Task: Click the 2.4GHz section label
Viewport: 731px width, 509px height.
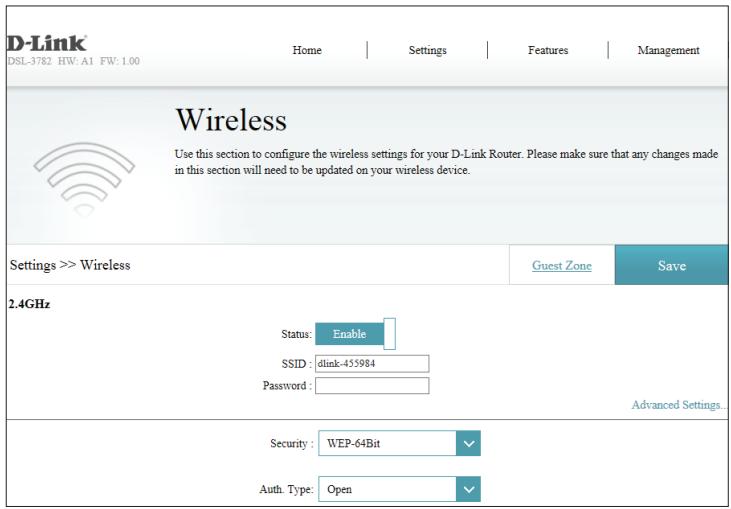Action: click(29, 303)
